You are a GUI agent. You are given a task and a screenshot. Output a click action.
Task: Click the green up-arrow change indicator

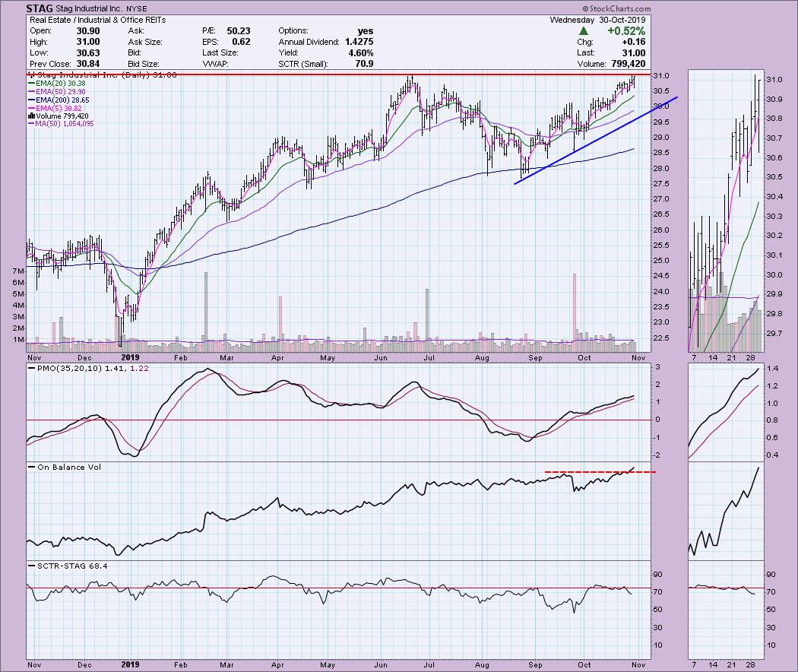(x=584, y=31)
